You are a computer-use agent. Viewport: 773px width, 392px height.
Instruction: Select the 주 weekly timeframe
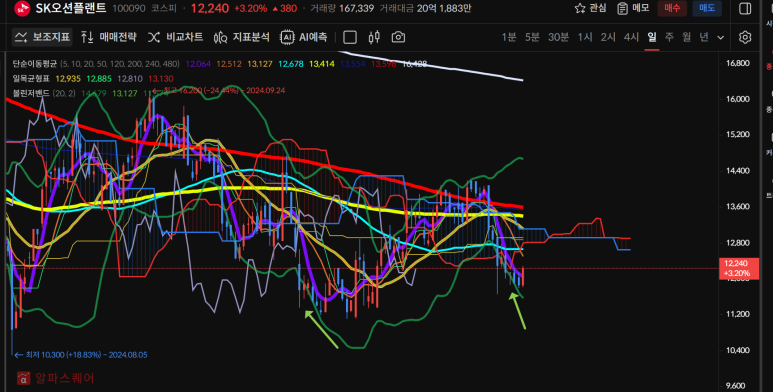[669, 37]
